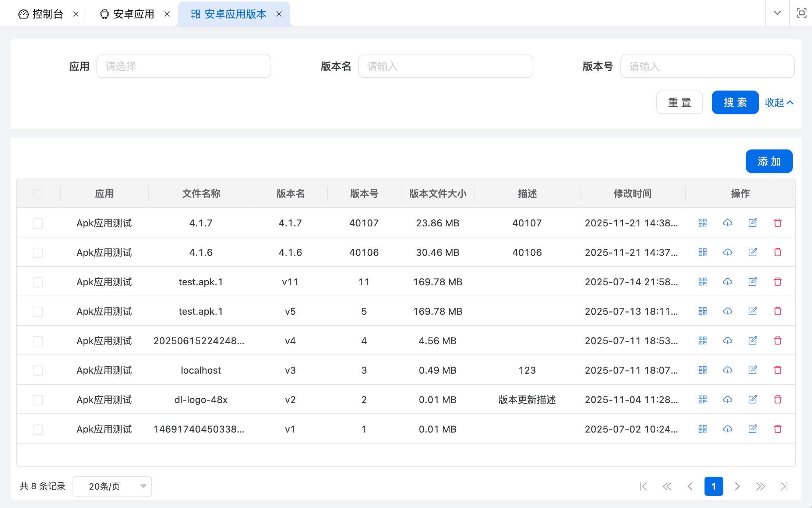Open the 20条/页 page size dropdown
This screenshot has width=812, height=508.
(x=112, y=486)
